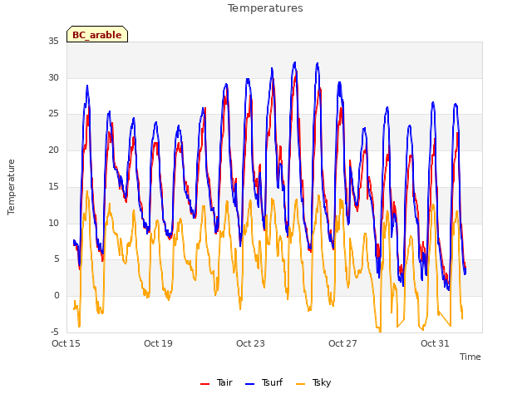Toggle the Tsurf series in legend
This screenshot has width=532, height=399.
[264, 382]
